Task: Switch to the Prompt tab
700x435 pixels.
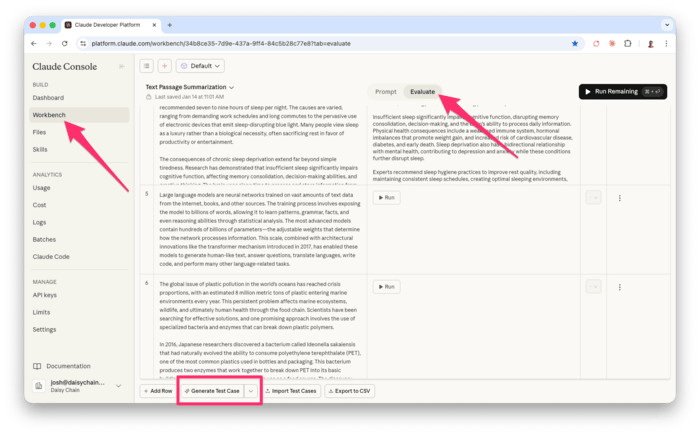Action: [x=385, y=91]
